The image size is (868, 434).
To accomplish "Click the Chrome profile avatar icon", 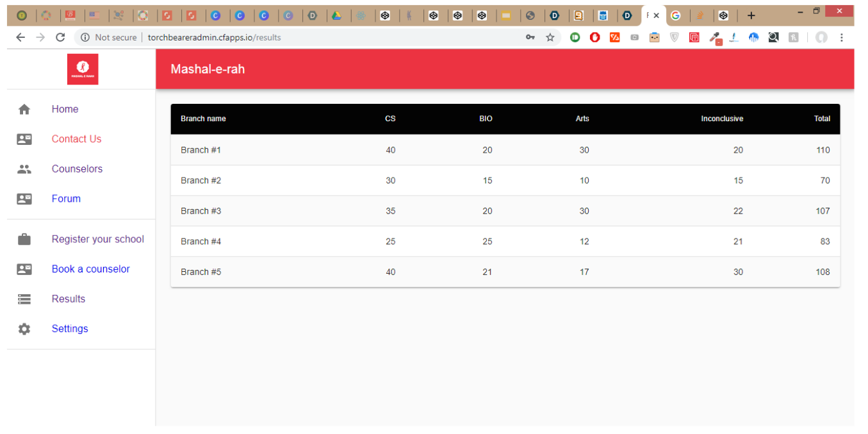I will (821, 37).
